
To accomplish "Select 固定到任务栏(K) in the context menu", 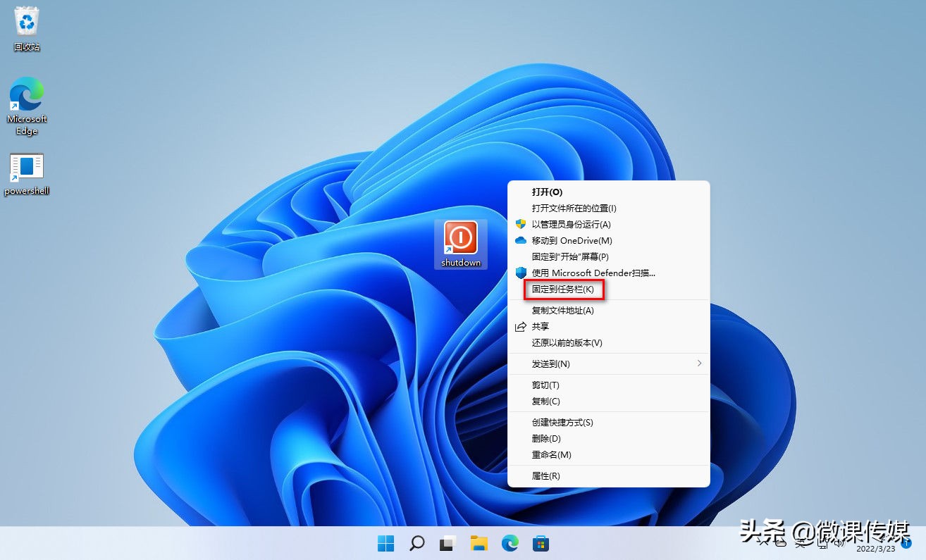I will pyautogui.click(x=563, y=290).
